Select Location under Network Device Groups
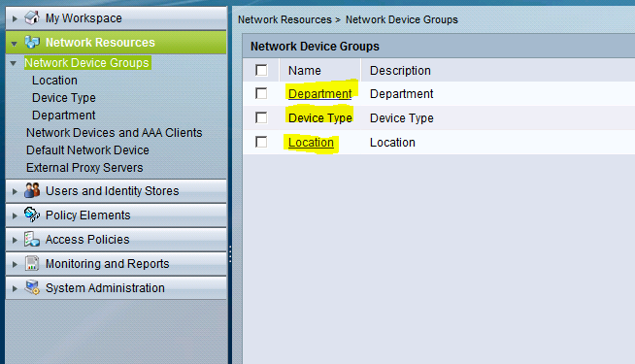The image size is (635, 364). pyautogui.click(x=54, y=81)
